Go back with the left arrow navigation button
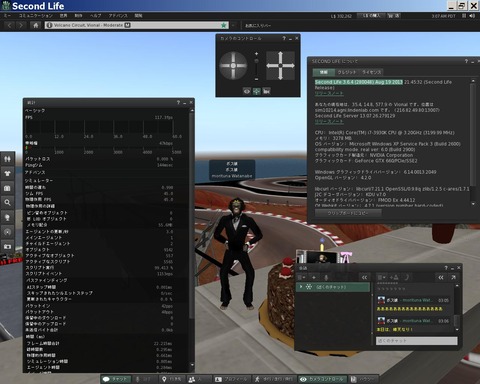Screen dimensions: 480x384 coord(10,25)
